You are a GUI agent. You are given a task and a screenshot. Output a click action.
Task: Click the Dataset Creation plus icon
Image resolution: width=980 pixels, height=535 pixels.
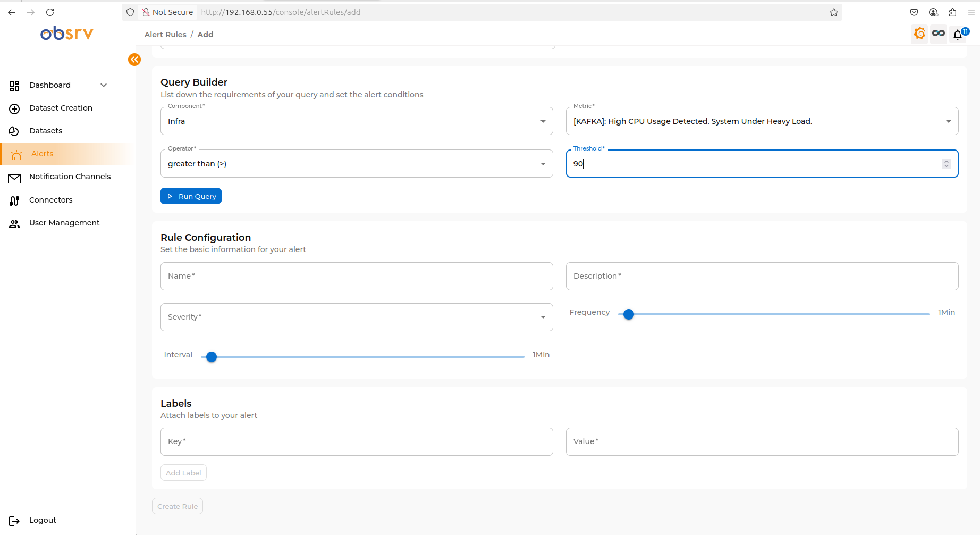14,108
